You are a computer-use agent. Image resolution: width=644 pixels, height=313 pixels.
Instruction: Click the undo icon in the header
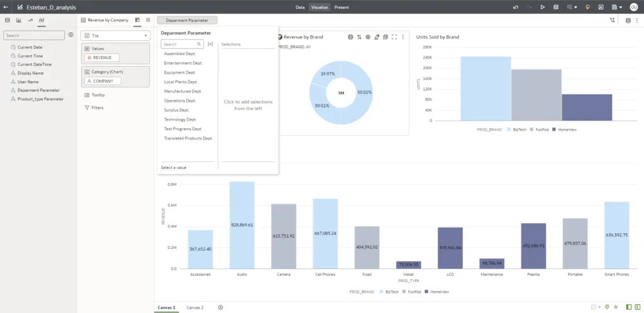click(x=516, y=7)
